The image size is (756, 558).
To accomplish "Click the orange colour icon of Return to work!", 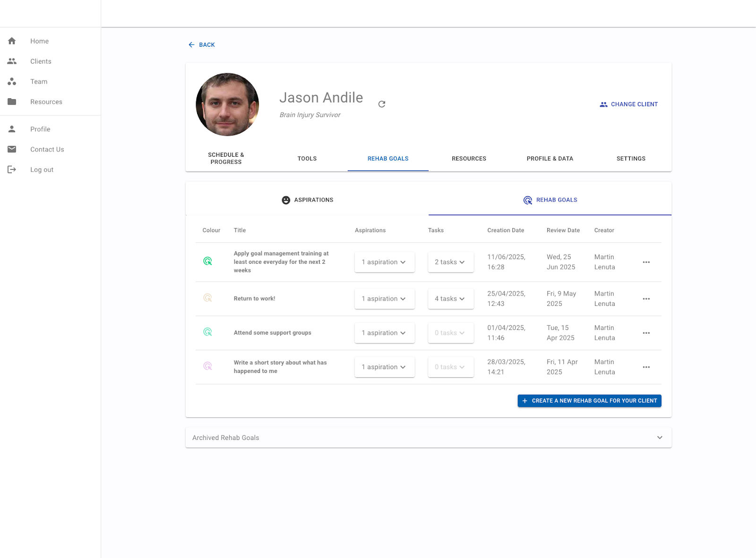I will tap(207, 298).
